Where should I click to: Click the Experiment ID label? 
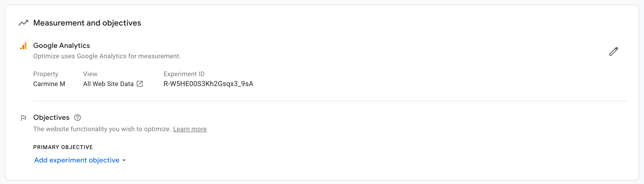click(184, 74)
